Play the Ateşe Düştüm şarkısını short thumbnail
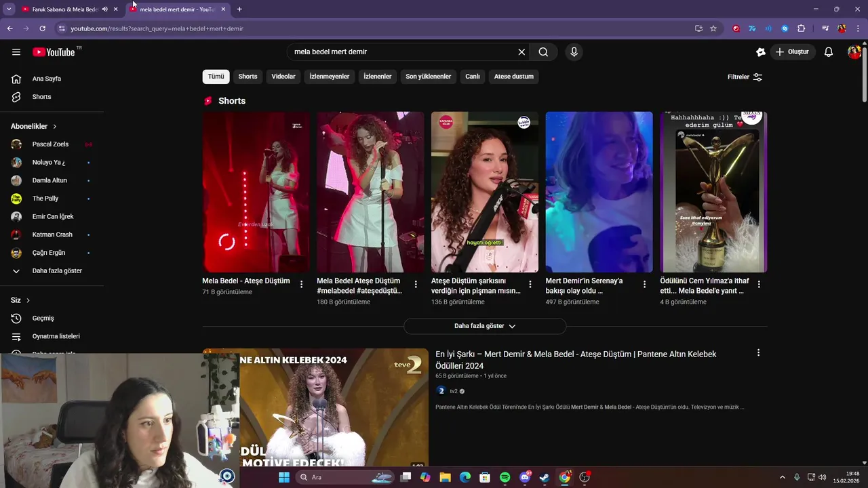The height and width of the screenshot is (488, 868). click(x=485, y=192)
